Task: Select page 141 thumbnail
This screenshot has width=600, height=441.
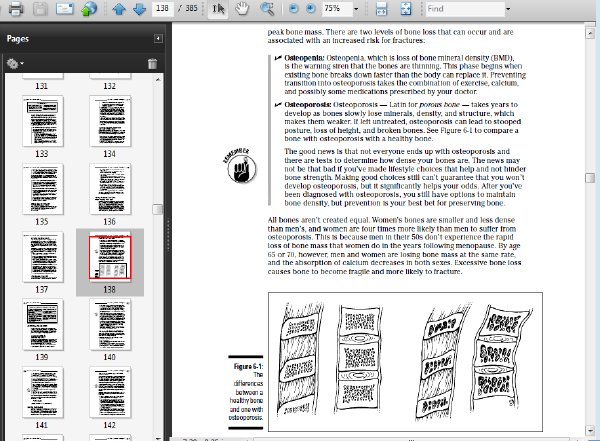Action: (x=42, y=392)
